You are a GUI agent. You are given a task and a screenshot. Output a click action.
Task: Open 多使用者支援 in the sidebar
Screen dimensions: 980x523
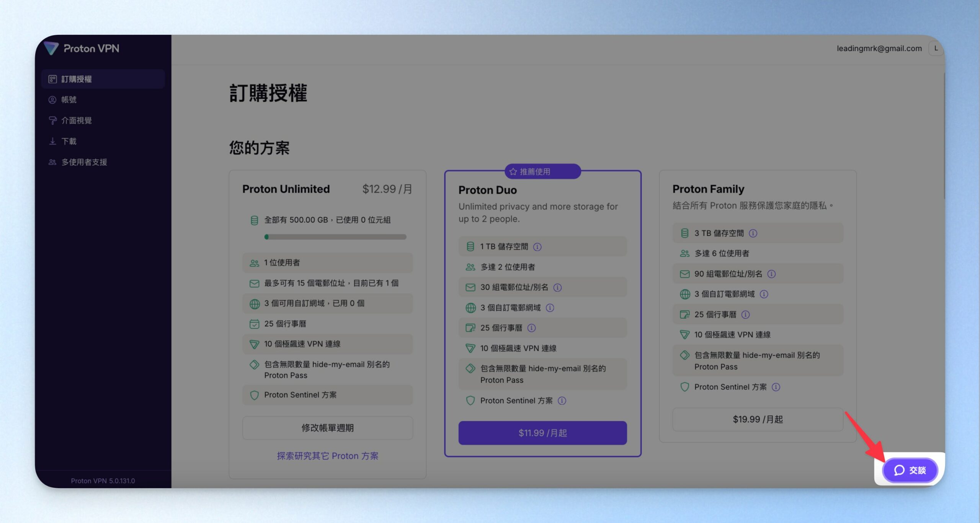click(x=103, y=162)
